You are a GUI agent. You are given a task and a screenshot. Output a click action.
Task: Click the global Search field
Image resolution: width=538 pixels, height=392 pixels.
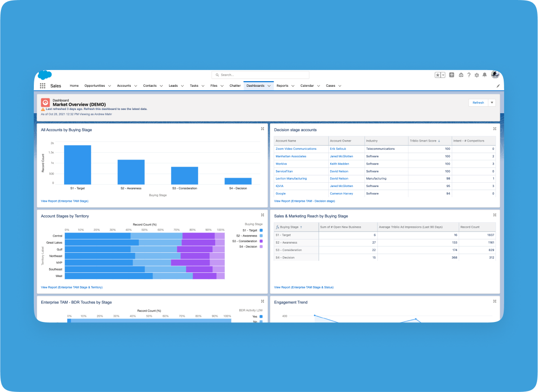[x=260, y=75]
